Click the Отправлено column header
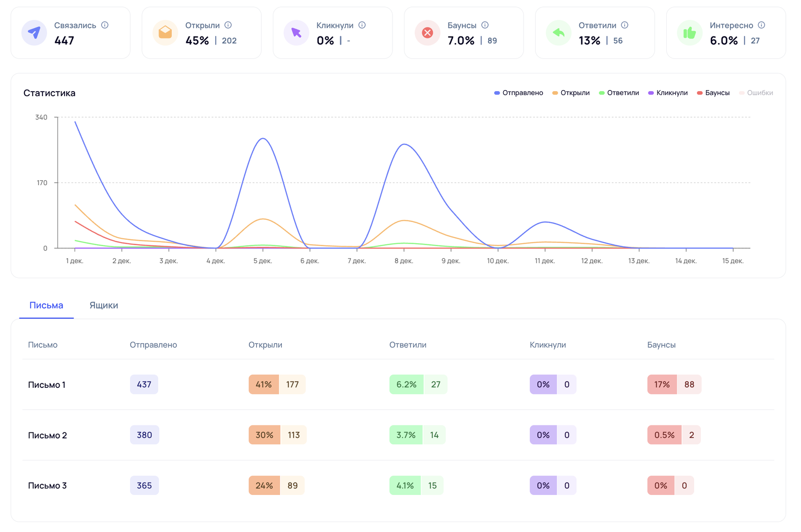Image resolution: width=801 pixels, height=532 pixels. (153, 345)
